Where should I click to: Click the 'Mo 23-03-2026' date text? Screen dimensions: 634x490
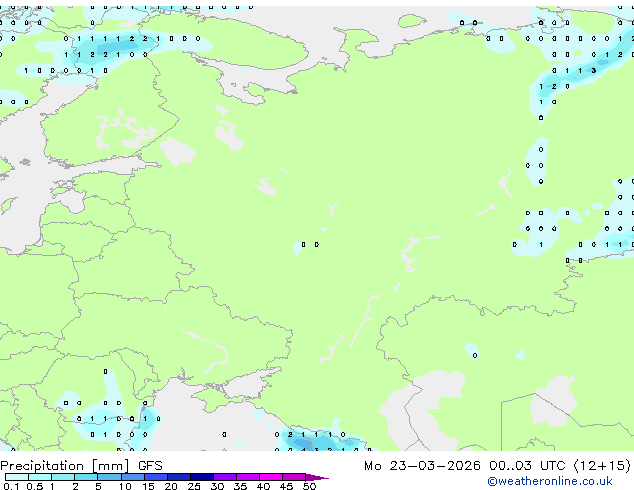[422, 466]
